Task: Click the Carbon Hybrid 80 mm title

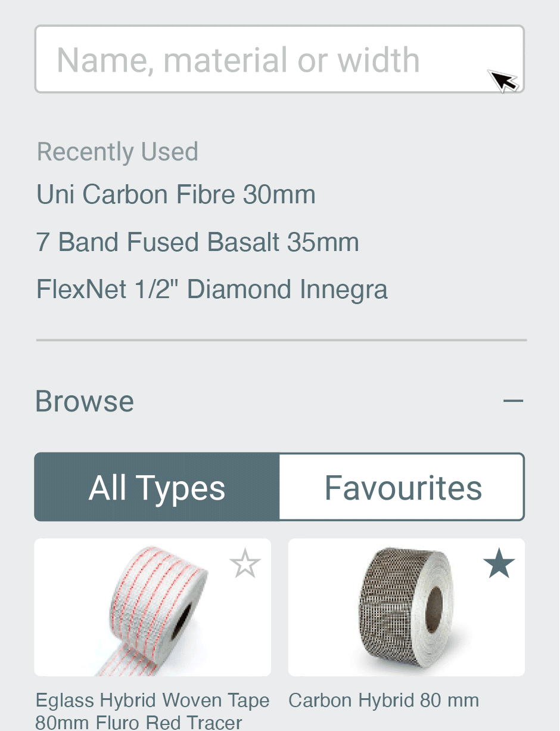Action: coord(384,700)
